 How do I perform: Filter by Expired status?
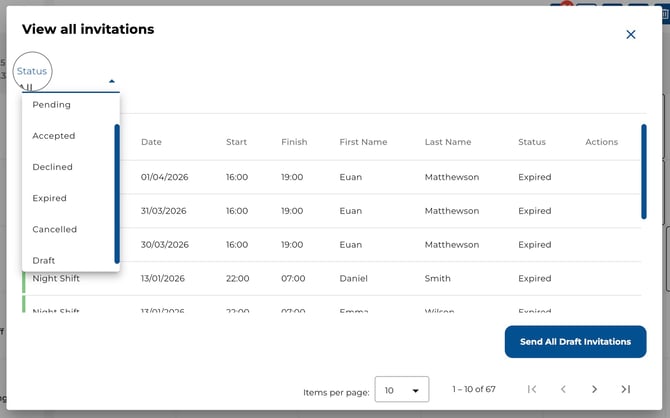point(50,198)
